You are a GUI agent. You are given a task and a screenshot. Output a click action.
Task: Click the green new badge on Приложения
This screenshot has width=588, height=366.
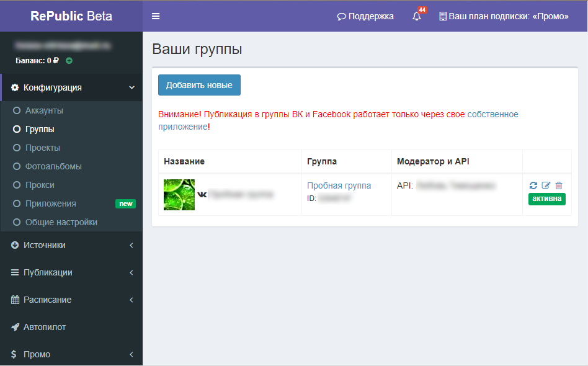tap(126, 203)
